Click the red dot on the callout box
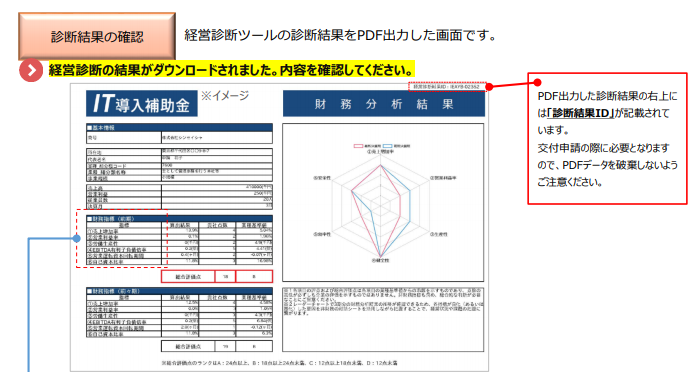 (538, 82)
